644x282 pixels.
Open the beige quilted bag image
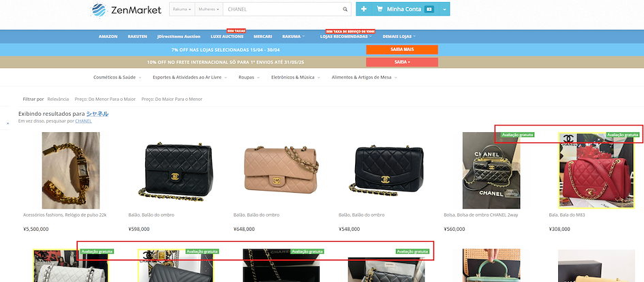click(281, 170)
